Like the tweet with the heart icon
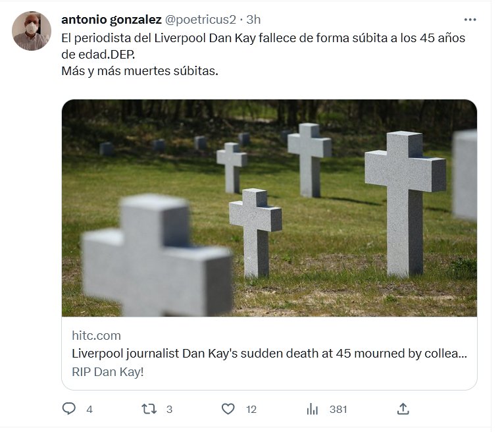The width and height of the screenshot is (504, 432). 228,409
